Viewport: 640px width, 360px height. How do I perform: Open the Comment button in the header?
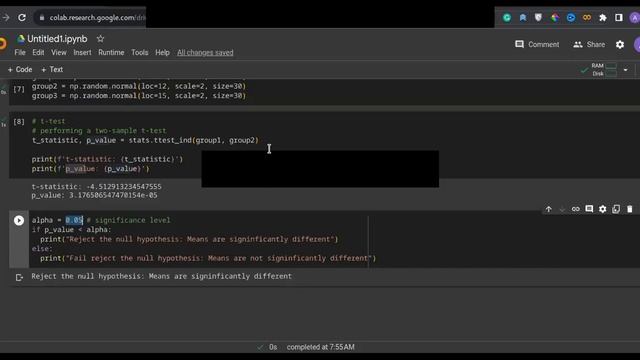click(x=537, y=44)
